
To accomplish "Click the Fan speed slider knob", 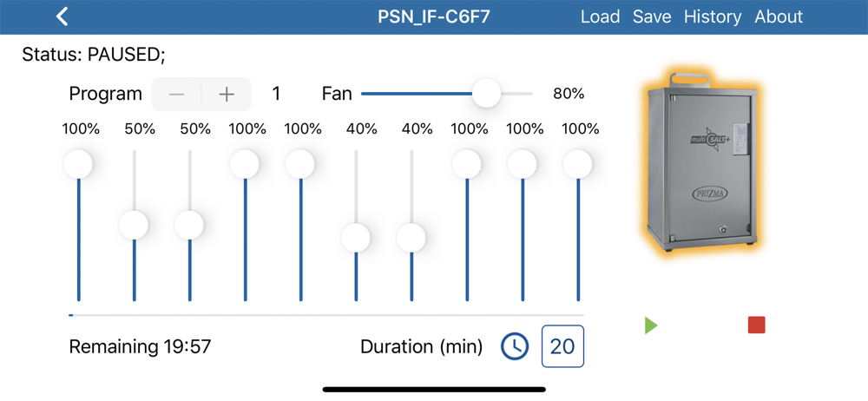I will coord(486,94).
